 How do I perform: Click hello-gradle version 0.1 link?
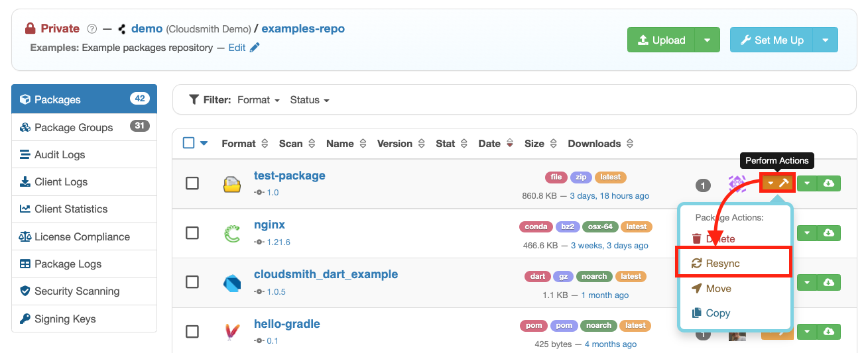(273, 340)
